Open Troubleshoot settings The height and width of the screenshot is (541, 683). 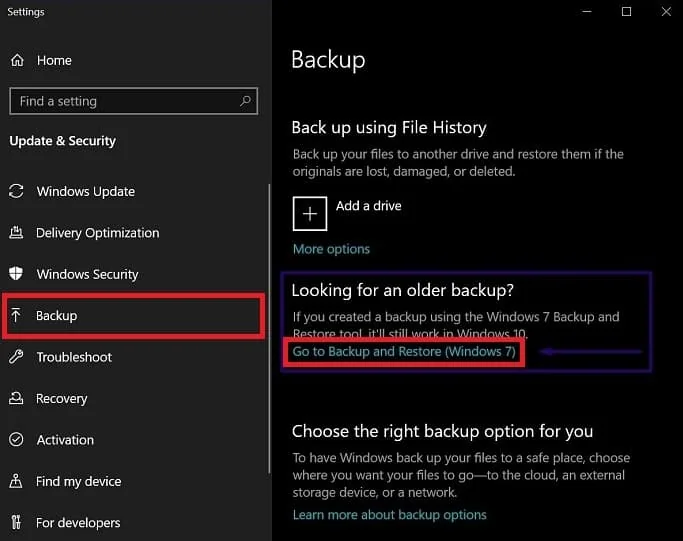point(74,357)
